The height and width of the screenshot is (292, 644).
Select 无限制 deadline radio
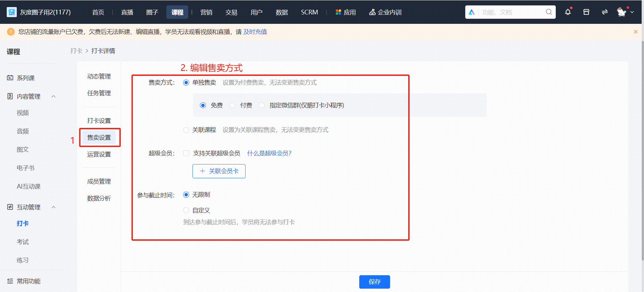pyautogui.click(x=186, y=195)
